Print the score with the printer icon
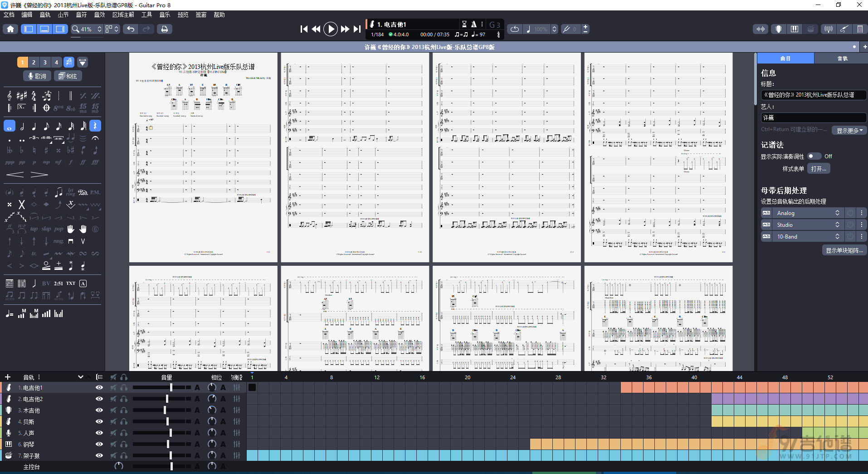This screenshot has height=474, width=868. 164,29
